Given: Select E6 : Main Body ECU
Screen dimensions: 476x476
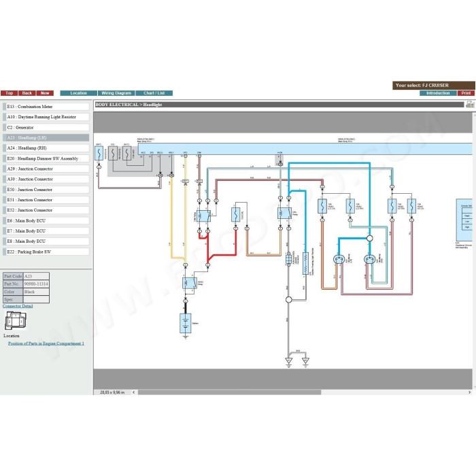Looking at the screenshot, I should click(x=46, y=221).
